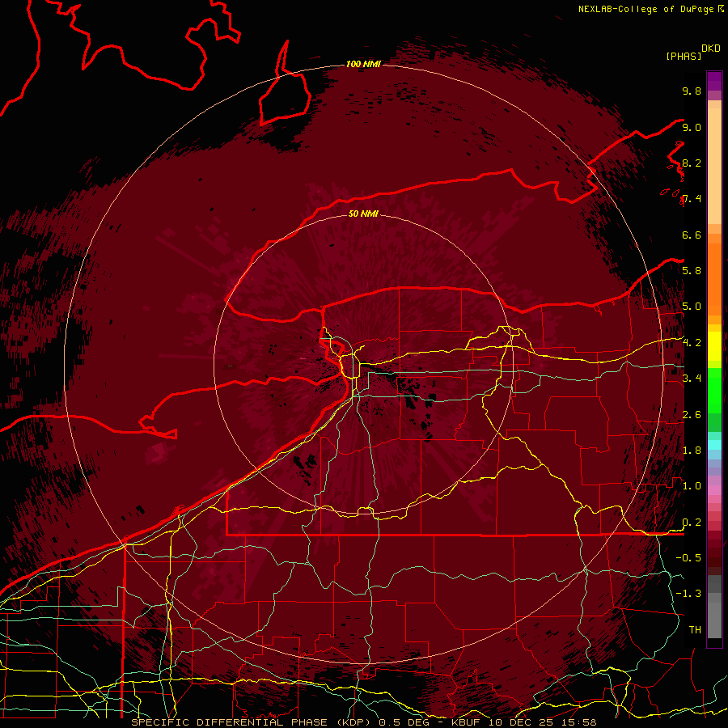Click the 9.8 scale value
The width and height of the screenshot is (728, 728).
pos(692,91)
